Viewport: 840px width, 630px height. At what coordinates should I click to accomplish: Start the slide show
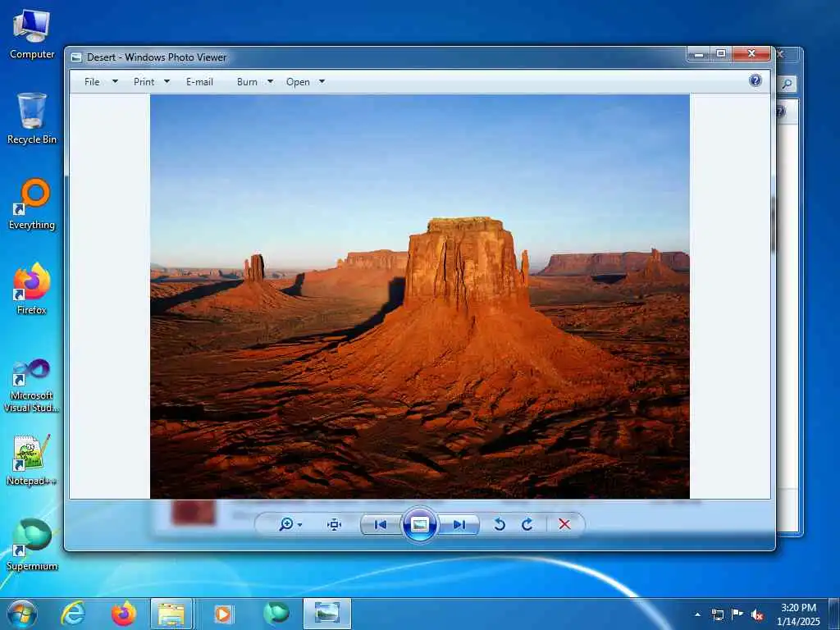[x=419, y=524]
